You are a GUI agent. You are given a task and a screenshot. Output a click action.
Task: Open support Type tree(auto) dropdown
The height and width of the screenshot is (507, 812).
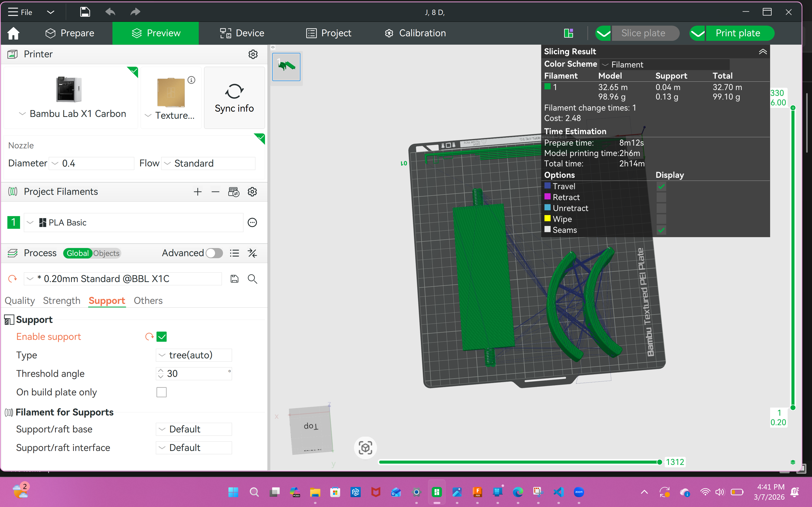(194, 355)
